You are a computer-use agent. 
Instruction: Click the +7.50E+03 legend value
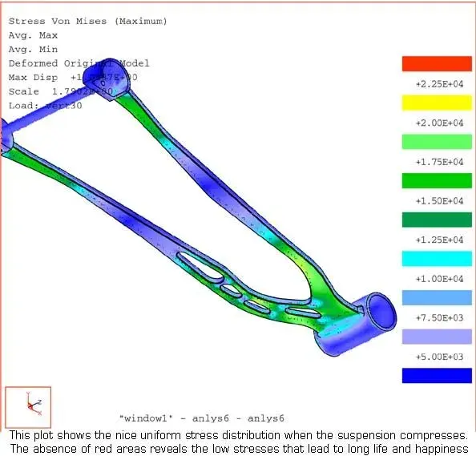[x=439, y=317]
